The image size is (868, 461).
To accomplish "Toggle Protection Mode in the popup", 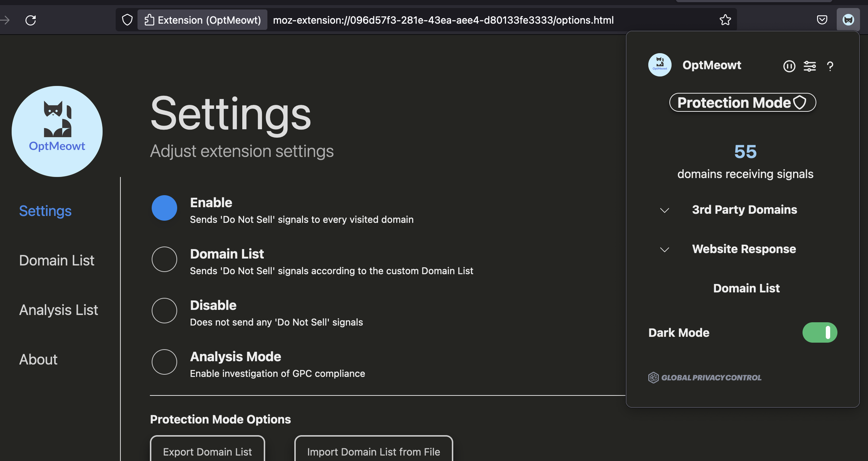I will [742, 102].
